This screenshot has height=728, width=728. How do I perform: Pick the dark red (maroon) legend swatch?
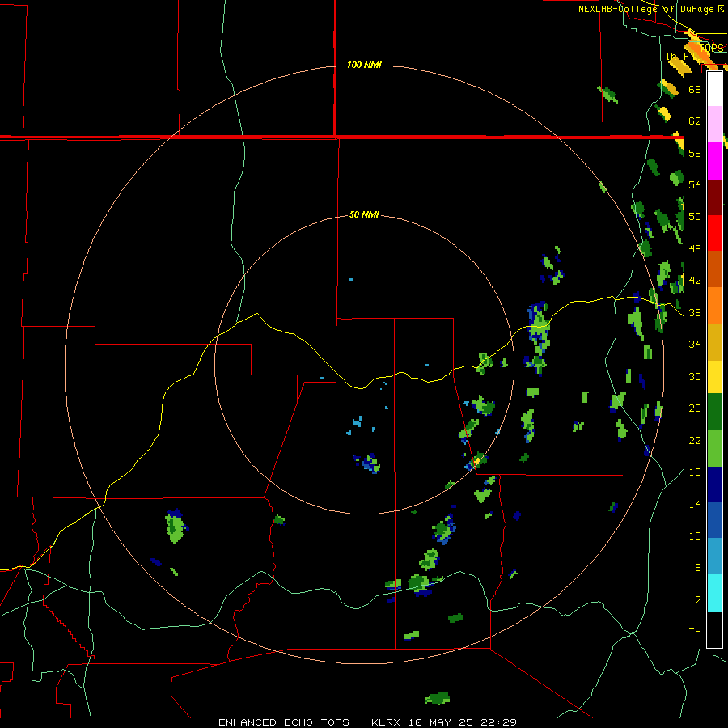pos(714,197)
